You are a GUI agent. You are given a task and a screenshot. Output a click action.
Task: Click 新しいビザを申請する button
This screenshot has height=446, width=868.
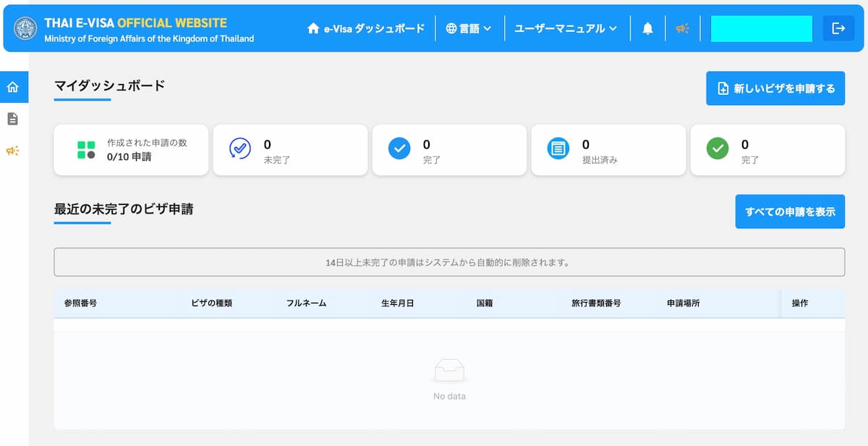pos(775,88)
